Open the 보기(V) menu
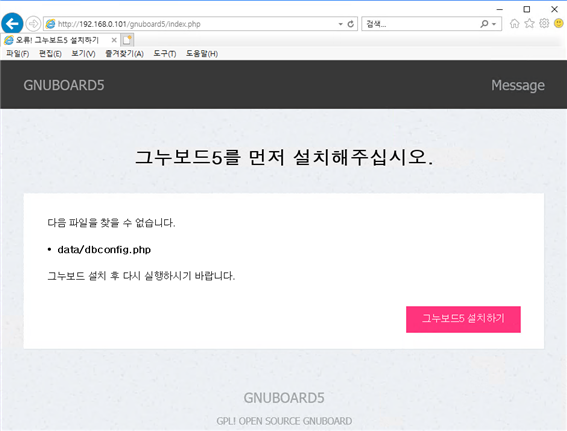This screenshot has width=567, height=431. point(83,54)
